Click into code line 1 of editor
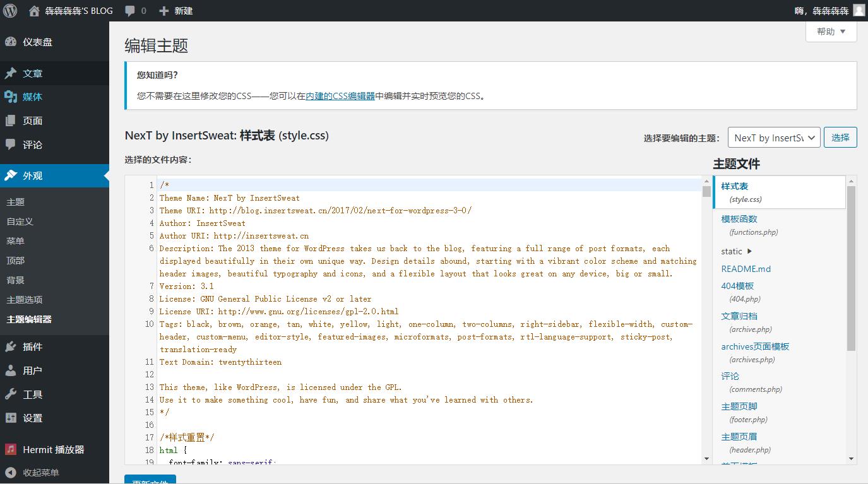This screenshot has height=484, width=868. 429,185
